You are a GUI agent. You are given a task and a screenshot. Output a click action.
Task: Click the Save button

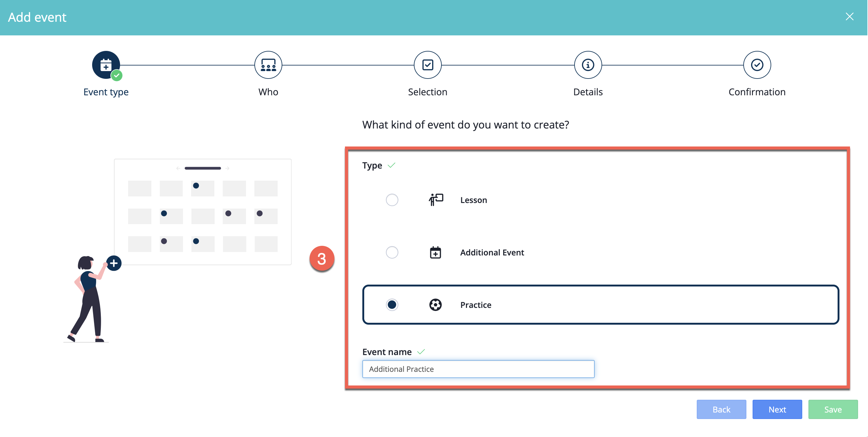click(833, 409)
